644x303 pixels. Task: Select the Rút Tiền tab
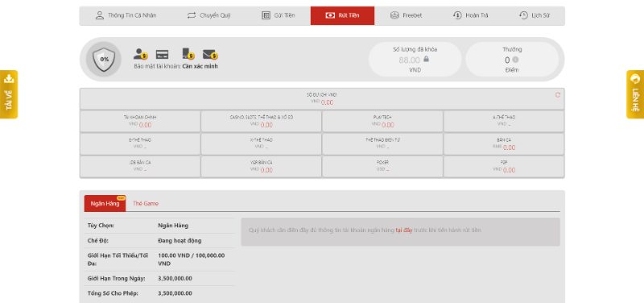342,15
